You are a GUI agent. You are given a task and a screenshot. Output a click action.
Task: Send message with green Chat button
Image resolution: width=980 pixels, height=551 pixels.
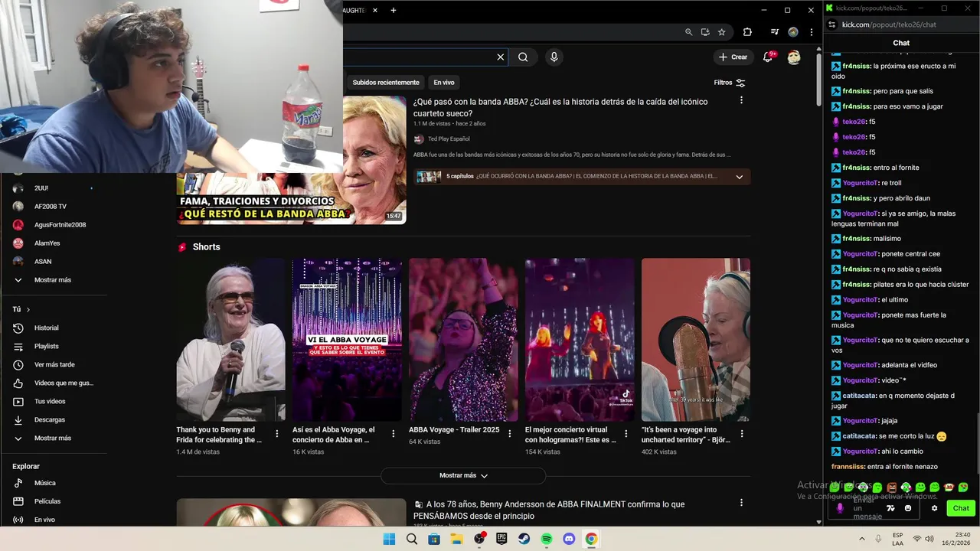coord(960,508)
